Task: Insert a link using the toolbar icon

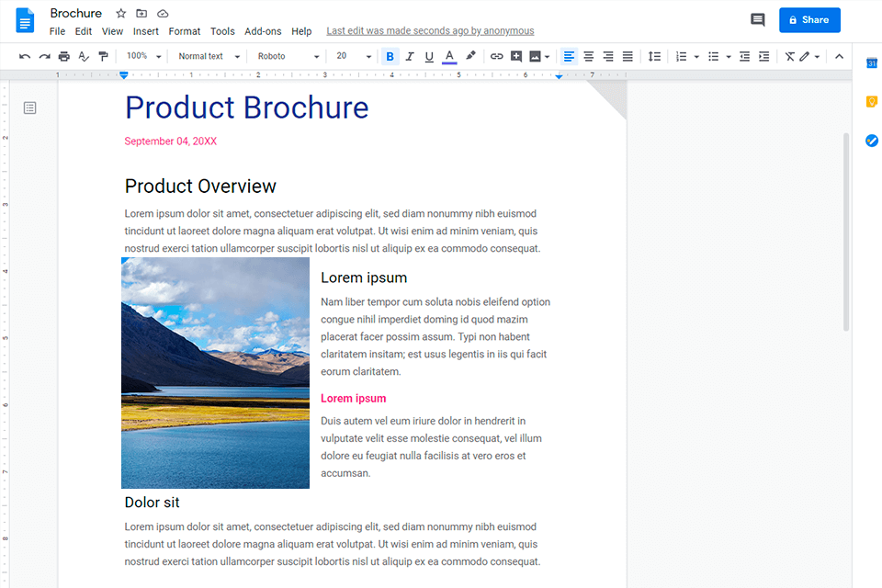Action: click(x=496, y=56)
